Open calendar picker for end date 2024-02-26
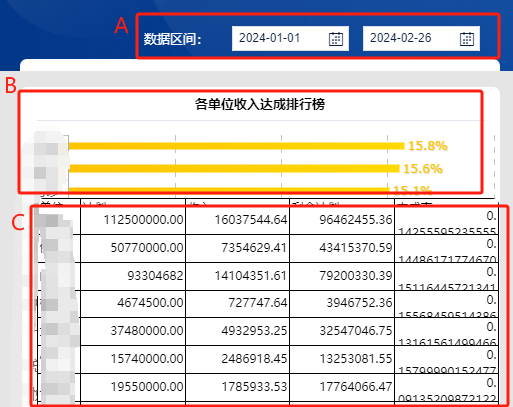Viewport: 513px width, 407px height. coord(467,39)
